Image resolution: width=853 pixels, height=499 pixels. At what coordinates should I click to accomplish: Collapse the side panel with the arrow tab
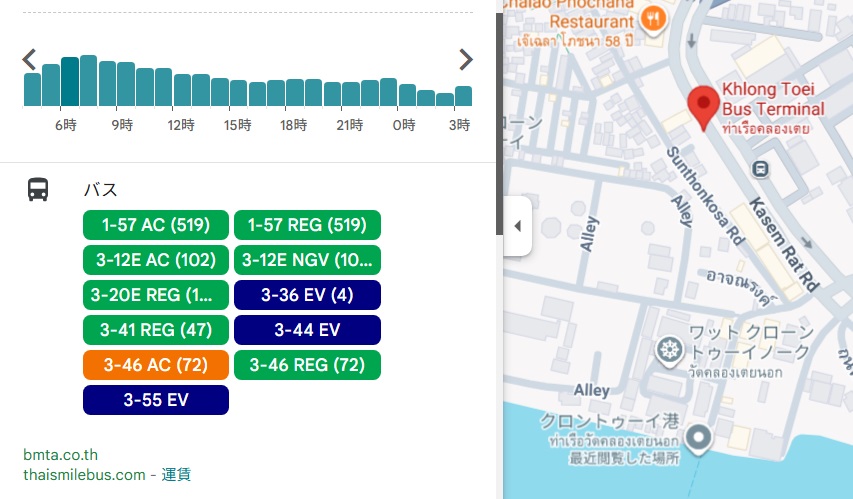click(x=517, y=226)
